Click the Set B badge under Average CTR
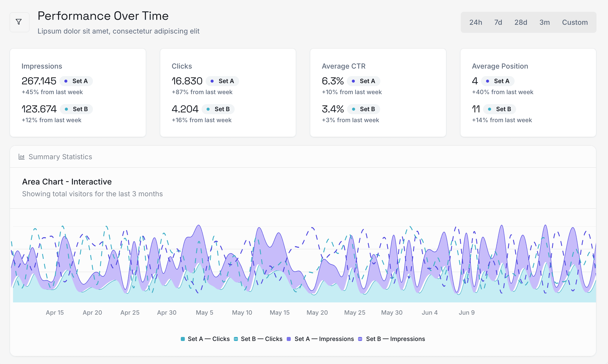This screenshot has height=364, width=608. click(x=364, y=109)
